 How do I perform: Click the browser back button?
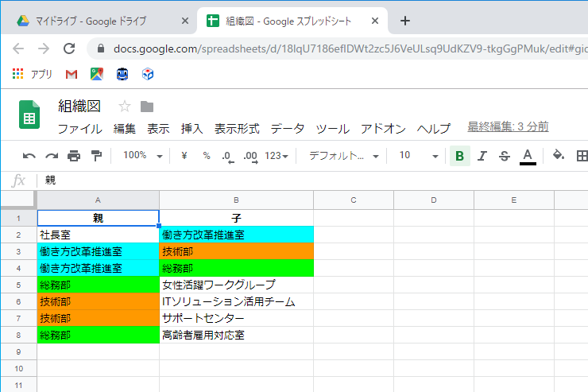[x=18, y=49]
